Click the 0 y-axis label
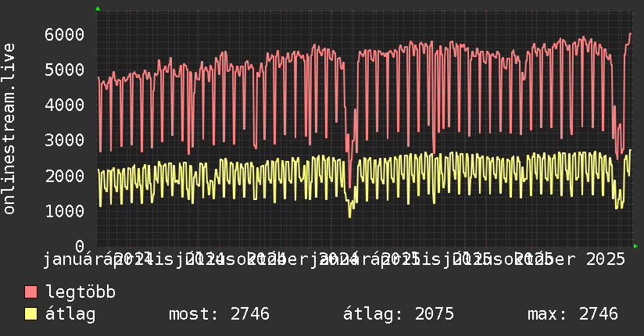The width and height of the screenshot is (644, 336). coord(79,246)
